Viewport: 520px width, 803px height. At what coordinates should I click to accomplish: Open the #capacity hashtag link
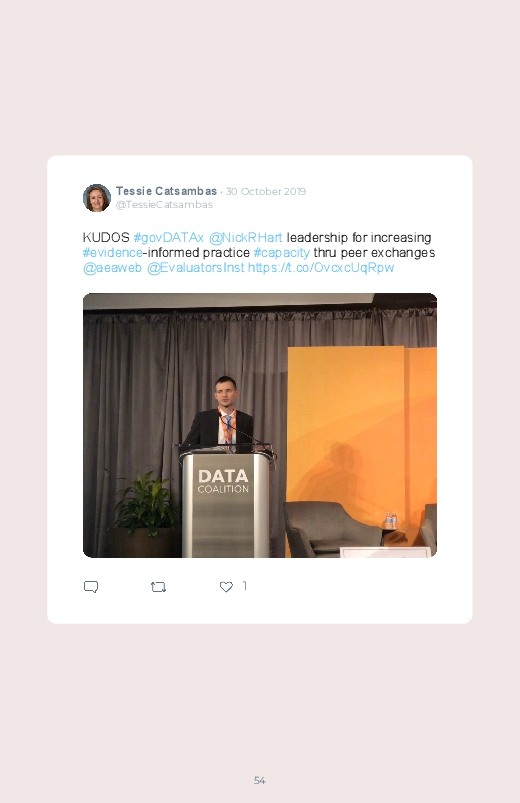pyautogui.click(x=282, y=252)
